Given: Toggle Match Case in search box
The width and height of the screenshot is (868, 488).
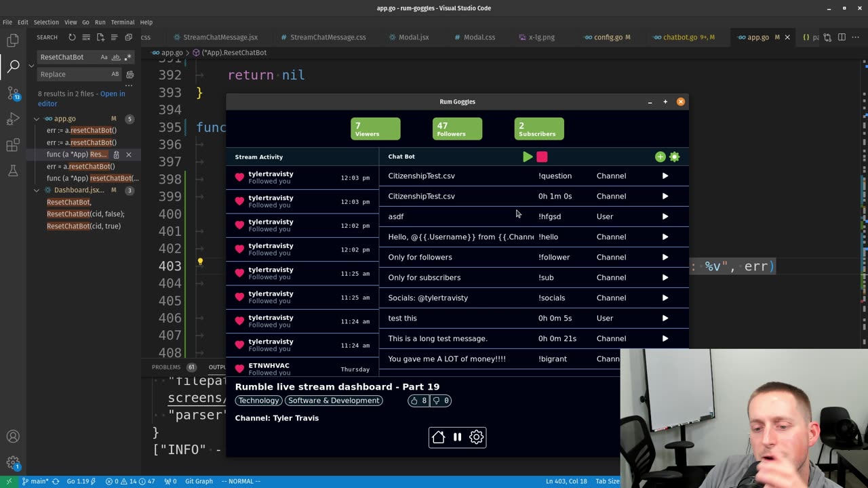Looking at the screenshot, I should [x=104, y=57].
